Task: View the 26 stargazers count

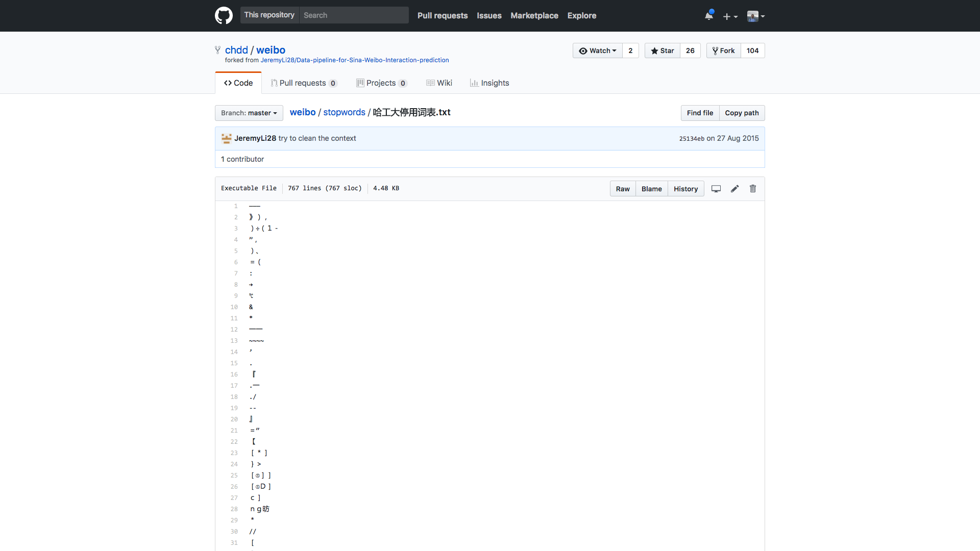Action: (690, 51)
